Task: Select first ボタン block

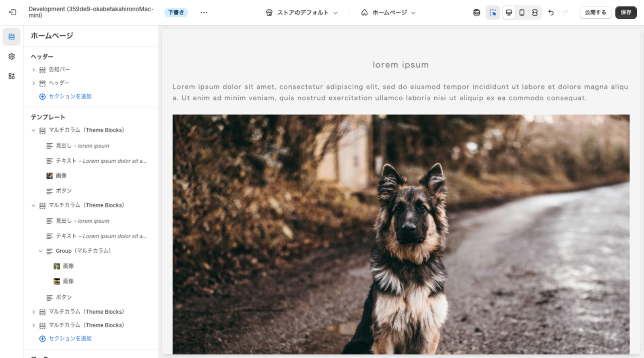Action: (64, 191)
